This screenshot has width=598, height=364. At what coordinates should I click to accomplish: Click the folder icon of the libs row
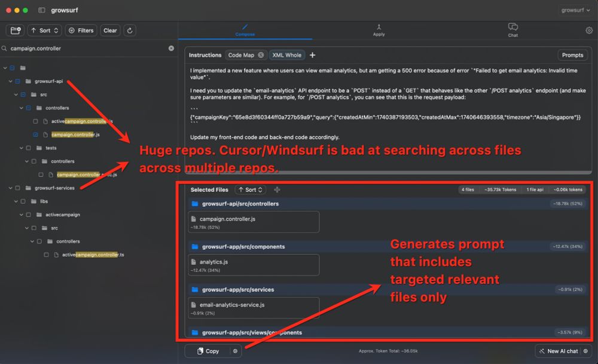pyautogui.click(x=33, y=201)
